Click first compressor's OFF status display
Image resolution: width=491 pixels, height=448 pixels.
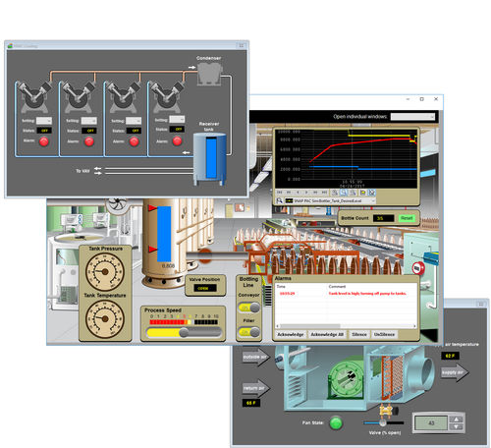(x=44, y=131)
